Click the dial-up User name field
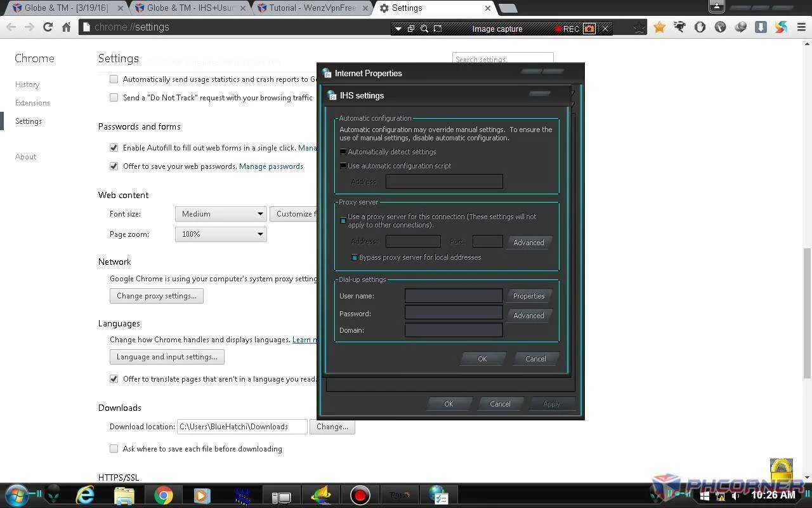The width and height of the screenshot is (812, 508). click(454, 296)
